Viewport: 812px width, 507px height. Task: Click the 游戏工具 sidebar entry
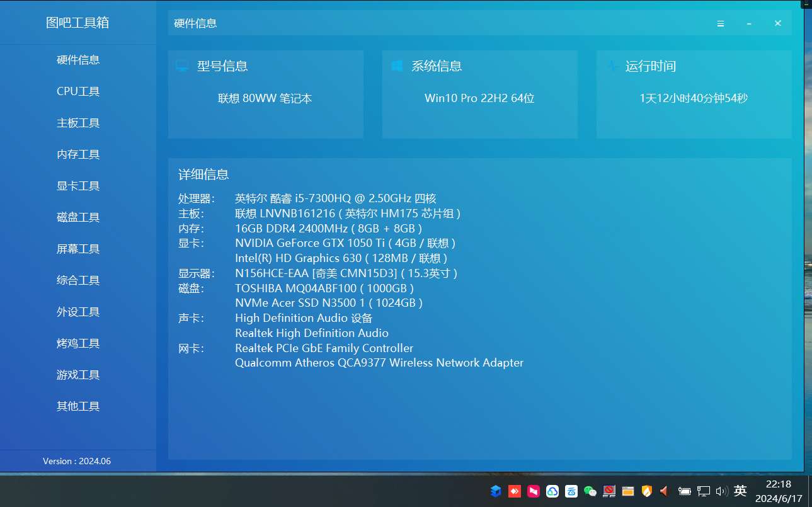[78, 375]
